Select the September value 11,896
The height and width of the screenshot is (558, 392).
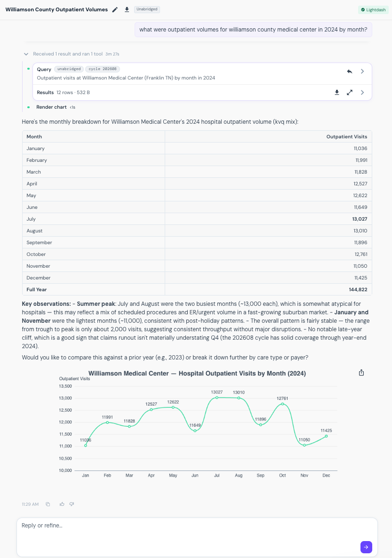pos(360,242)
